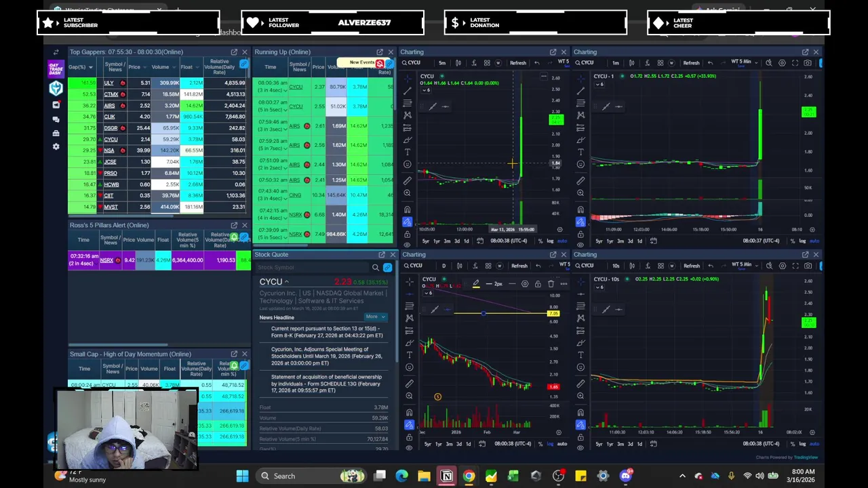Toggle log scale on 5m chart
868x488 pixels.
click(x=550, y=241)
